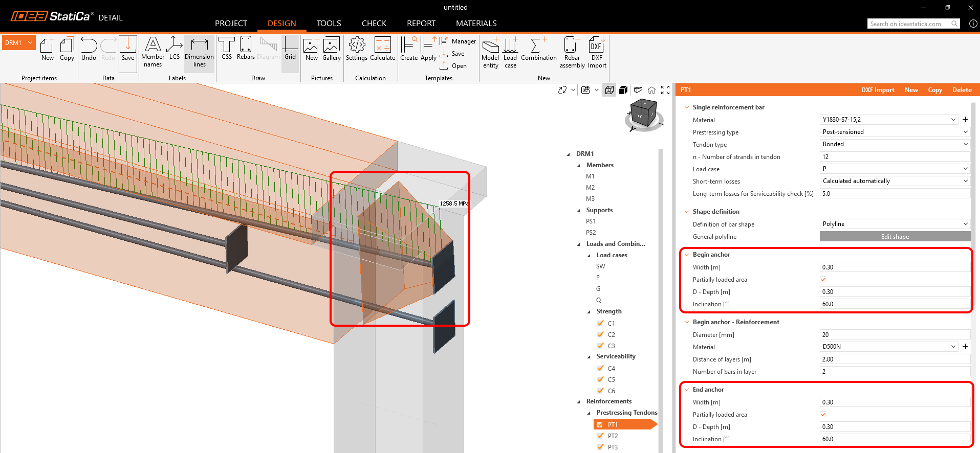Screen dimensions: 980x453
Task: Uncheck the PT2 prestressing tendon checkbox
Action: [600, 436]
